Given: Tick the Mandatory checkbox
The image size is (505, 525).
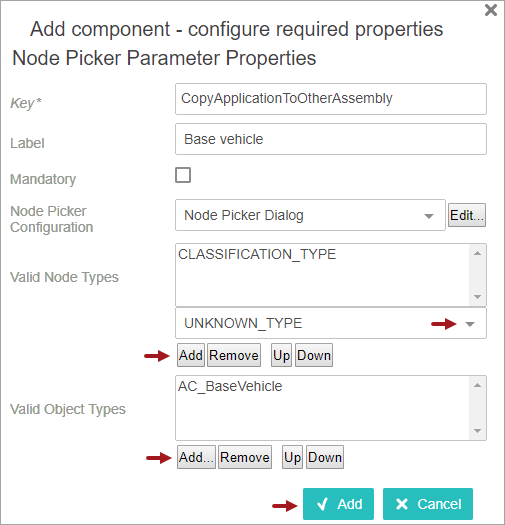Looking at the screenshot, I should pos(183,175).
